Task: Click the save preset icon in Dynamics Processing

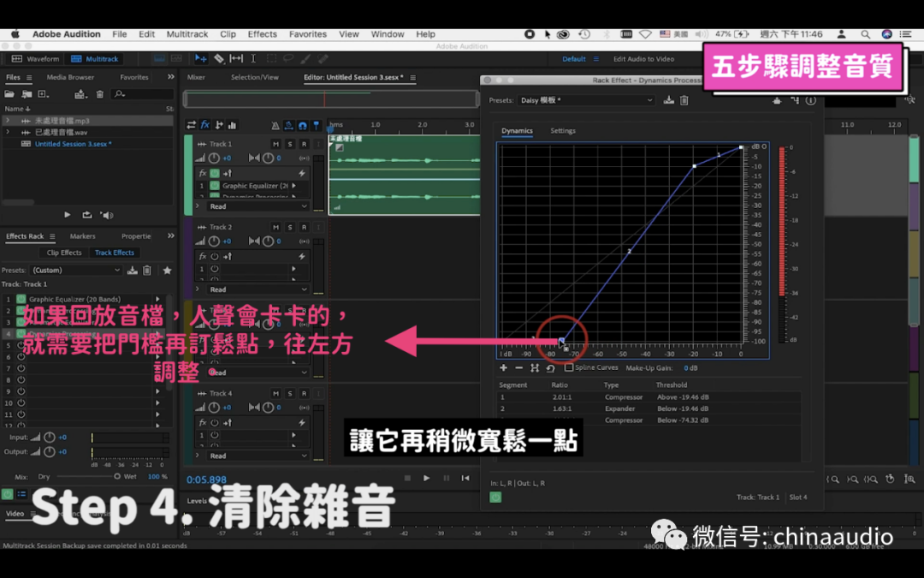Action: pyautogui.click(x=669, y=100)
